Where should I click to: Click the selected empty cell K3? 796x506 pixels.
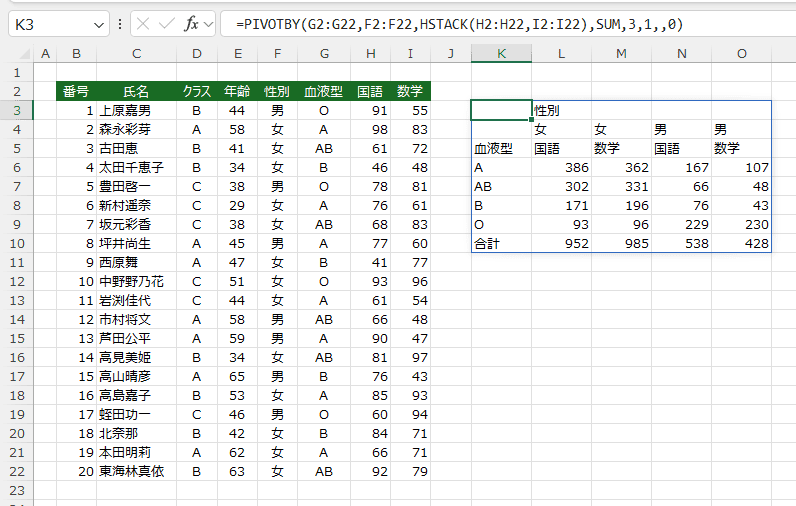pyautogui.click(x=501, y=110)
